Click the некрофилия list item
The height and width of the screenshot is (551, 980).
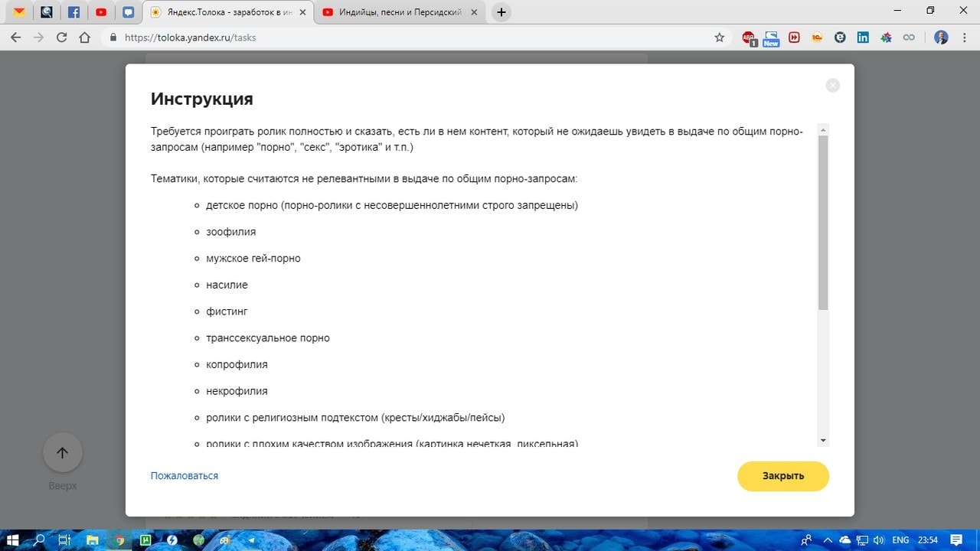coord(237,391)
